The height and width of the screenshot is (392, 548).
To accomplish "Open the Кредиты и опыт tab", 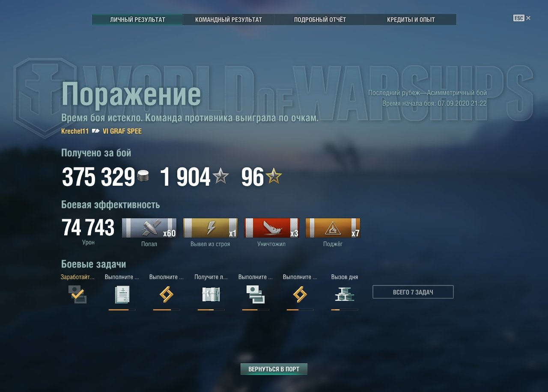I will pyautogui.click(x=411, y=20).
